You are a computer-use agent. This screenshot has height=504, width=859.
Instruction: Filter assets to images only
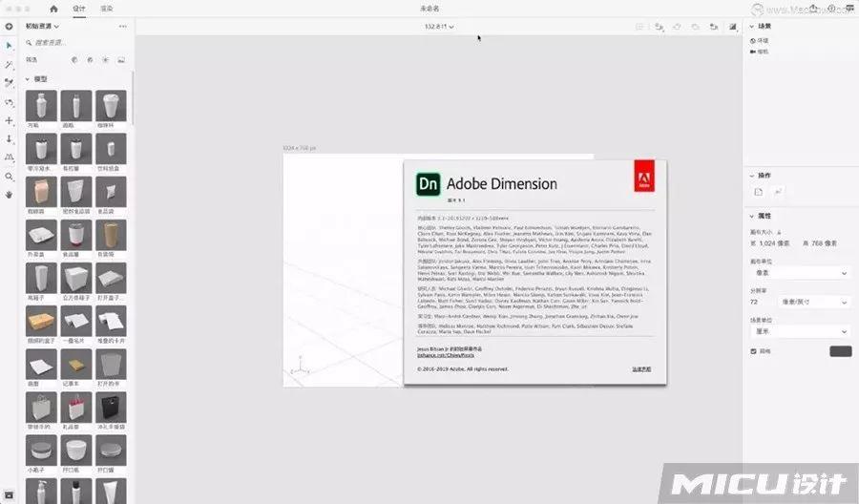tap(121, 60)
